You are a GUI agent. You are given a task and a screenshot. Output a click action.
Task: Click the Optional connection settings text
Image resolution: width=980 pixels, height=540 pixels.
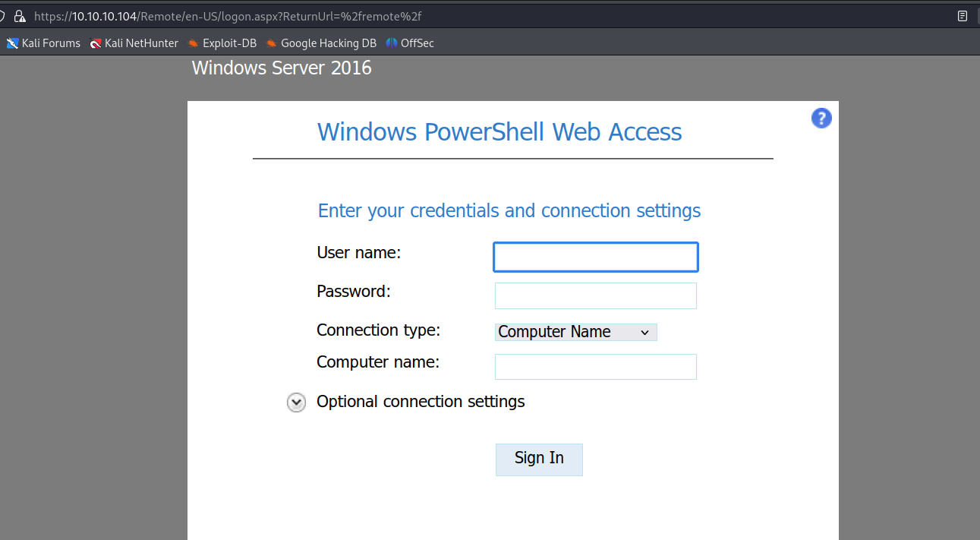[x=421, y=402]
